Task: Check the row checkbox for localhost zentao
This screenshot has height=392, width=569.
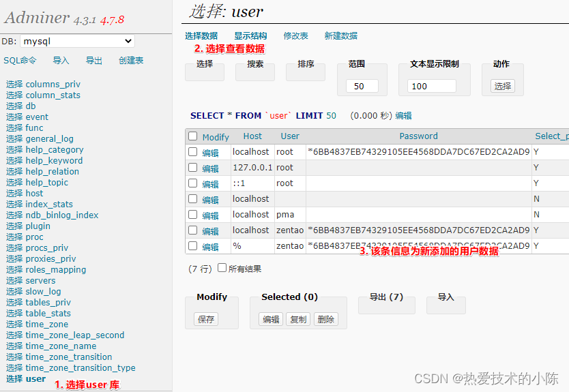Action: click(x=192, y=230)
